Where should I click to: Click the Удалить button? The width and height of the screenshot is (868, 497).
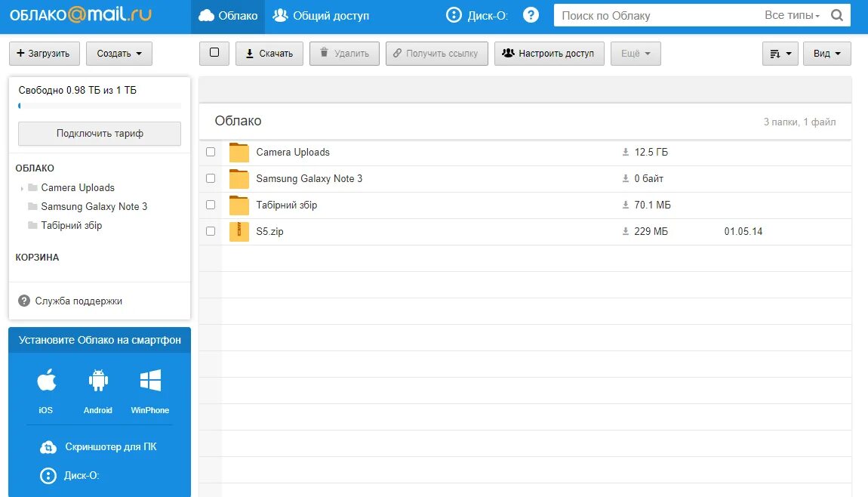point(344,53)
